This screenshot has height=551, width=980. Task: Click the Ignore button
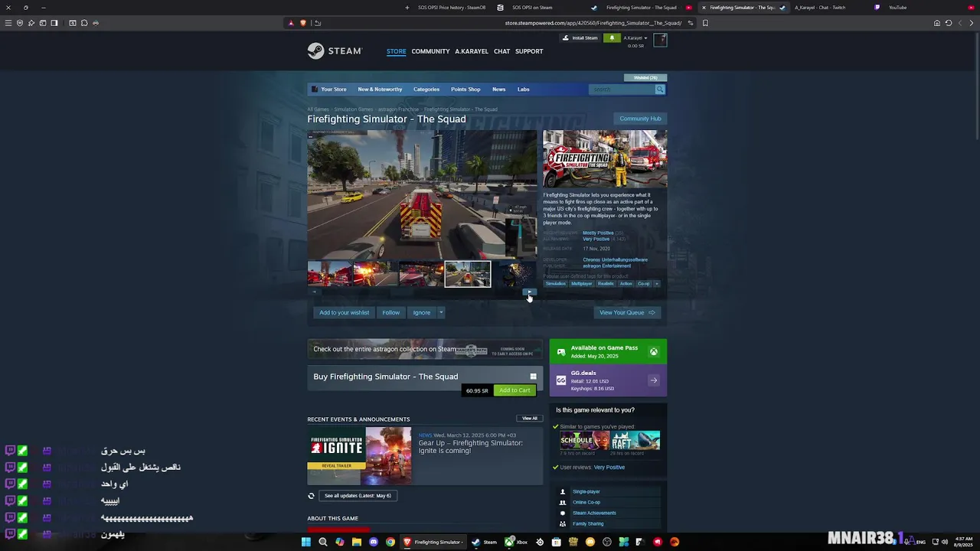(422, 312)
